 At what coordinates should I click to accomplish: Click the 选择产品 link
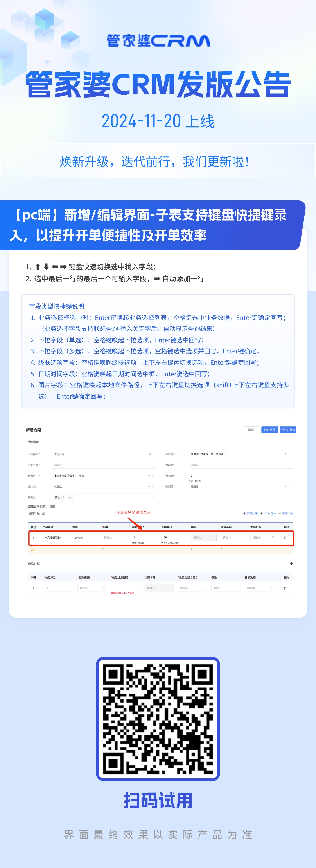286,514
